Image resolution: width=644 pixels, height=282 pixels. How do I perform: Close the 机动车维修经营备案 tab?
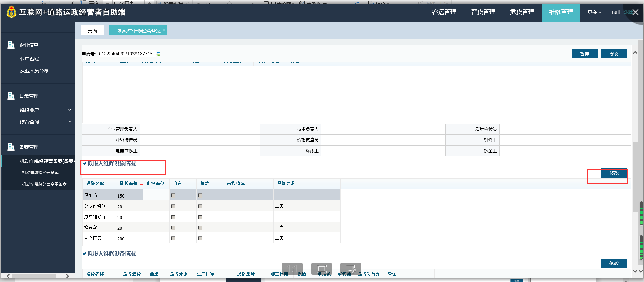(164, 30)
